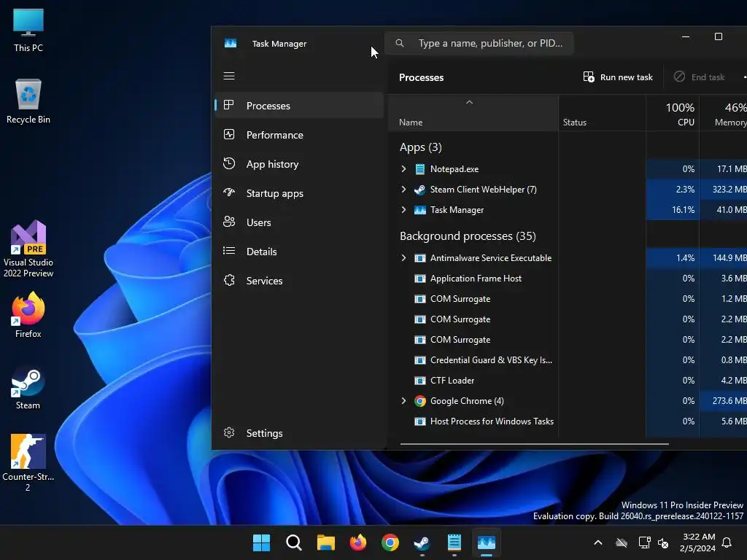Viewport: 747px width, 560px height.
Task: Click the Details list icon
Action: [228, 251]
